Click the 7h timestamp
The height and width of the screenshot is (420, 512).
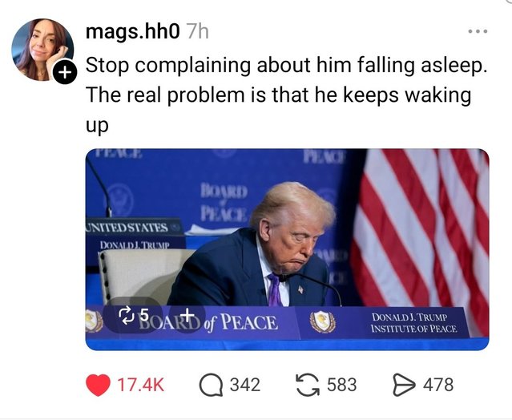click(197, 32)
